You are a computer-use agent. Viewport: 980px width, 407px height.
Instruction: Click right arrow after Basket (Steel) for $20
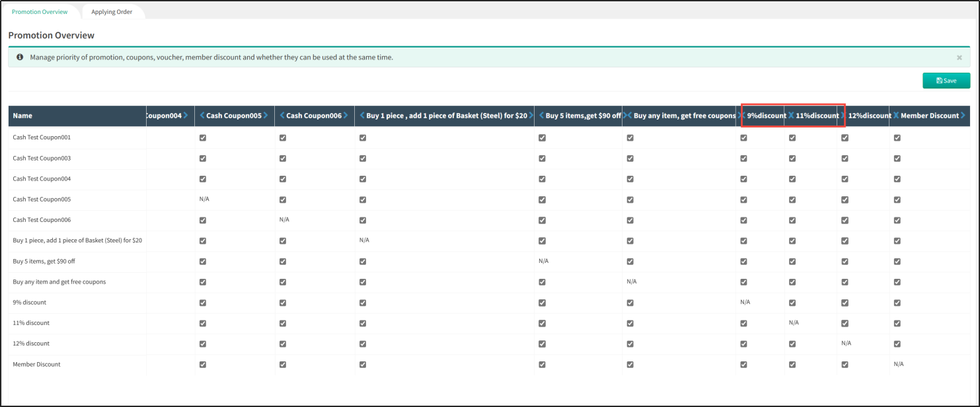click(x=531, y=116)
